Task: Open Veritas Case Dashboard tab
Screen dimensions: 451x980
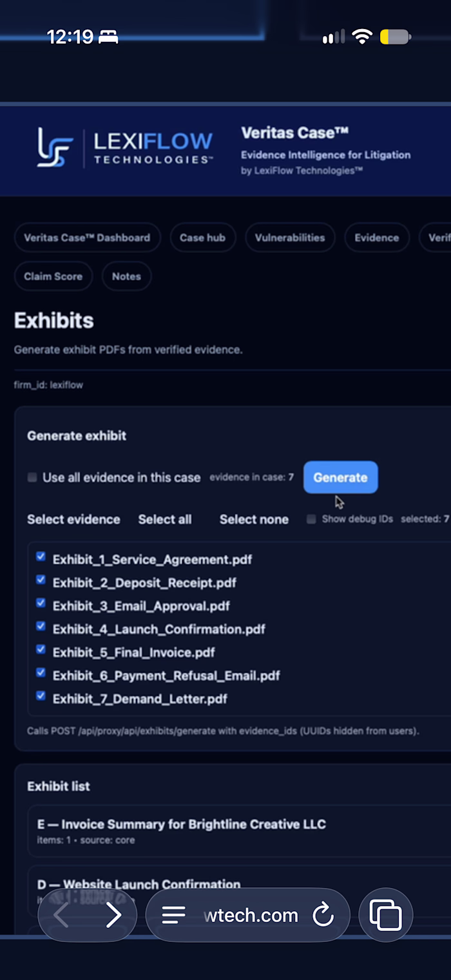Action: [x=87, y=238]
